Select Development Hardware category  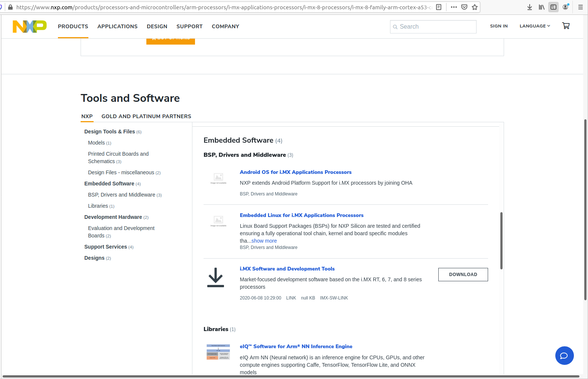point(116,217)
